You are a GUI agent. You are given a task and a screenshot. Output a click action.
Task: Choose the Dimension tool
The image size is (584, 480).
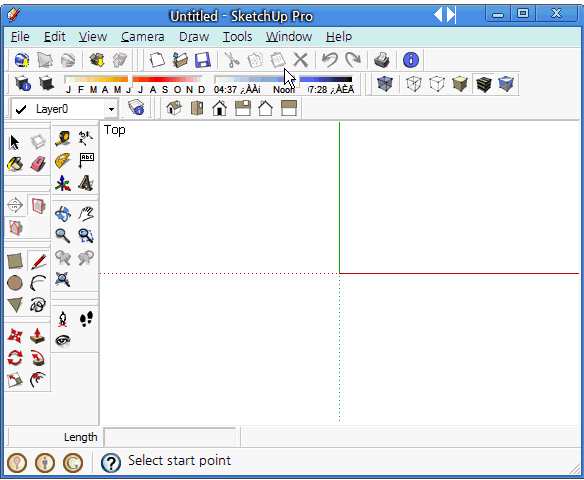pyautogui.click(x=86, y=138)
